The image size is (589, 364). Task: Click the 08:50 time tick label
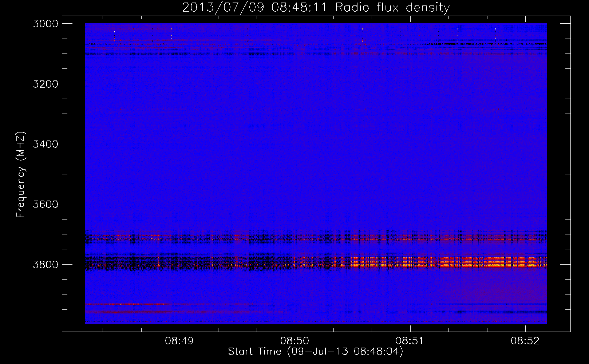point(294,341)
